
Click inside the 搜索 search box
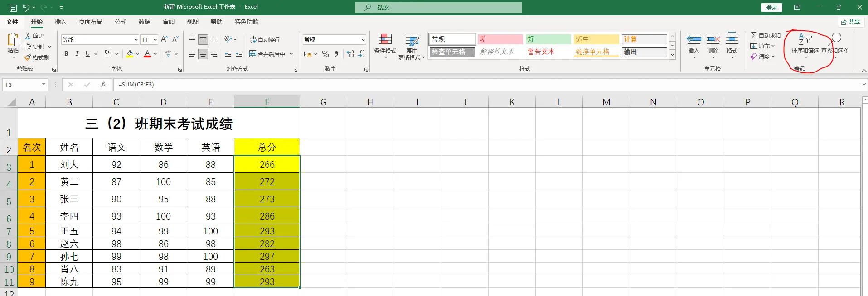[438, 7]
